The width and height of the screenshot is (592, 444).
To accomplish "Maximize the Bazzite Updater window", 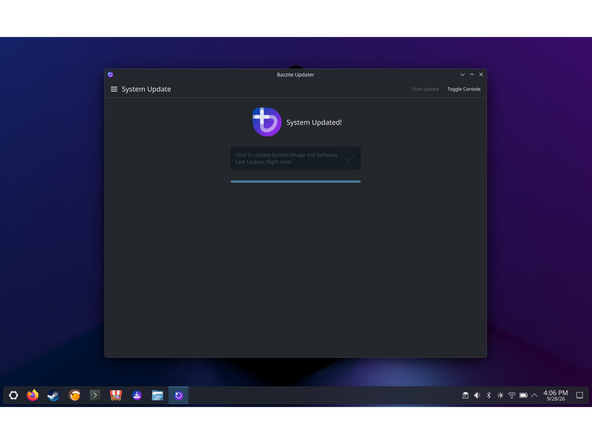I will coord(472,75).
